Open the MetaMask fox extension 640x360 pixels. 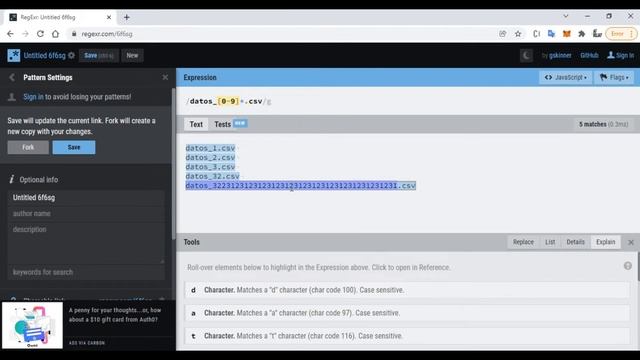[x=567, y=34]
